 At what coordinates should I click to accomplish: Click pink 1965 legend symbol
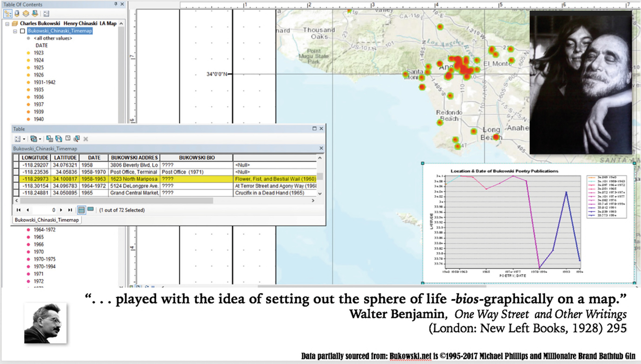point(29,237)
